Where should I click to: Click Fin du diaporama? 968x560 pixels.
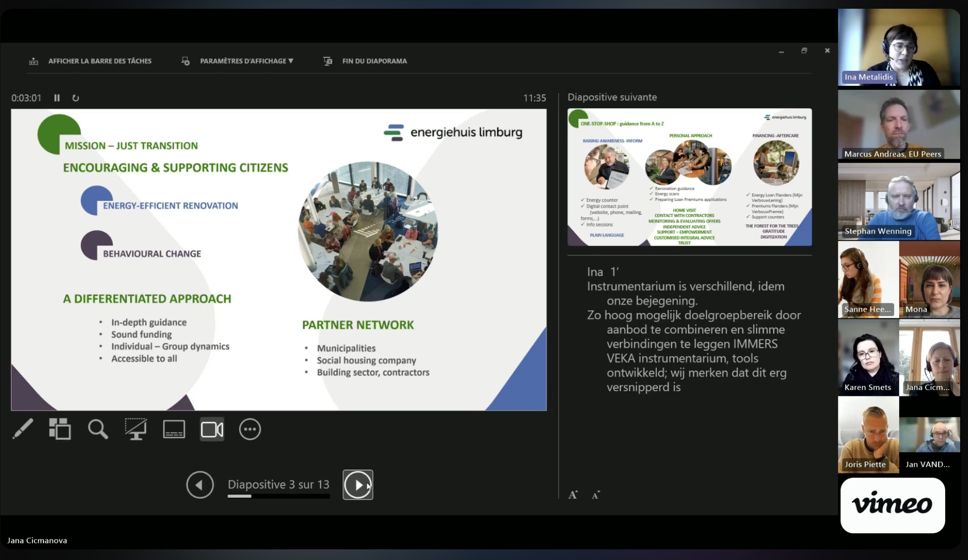pyautogui.click(x=374, y=61)
